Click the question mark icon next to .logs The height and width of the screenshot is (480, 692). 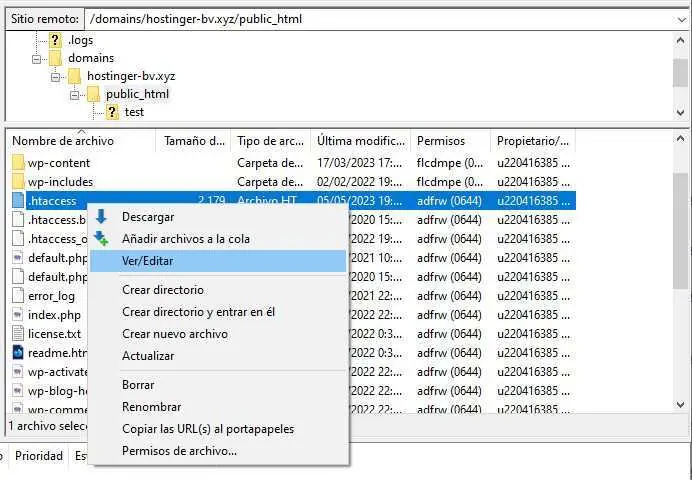(x=56, y=40)
